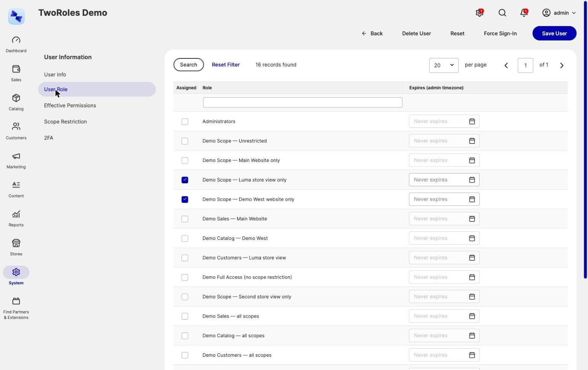This screenshot has width=588, height=370.
Task: Open the System gear icon
Action: point(16,272)
